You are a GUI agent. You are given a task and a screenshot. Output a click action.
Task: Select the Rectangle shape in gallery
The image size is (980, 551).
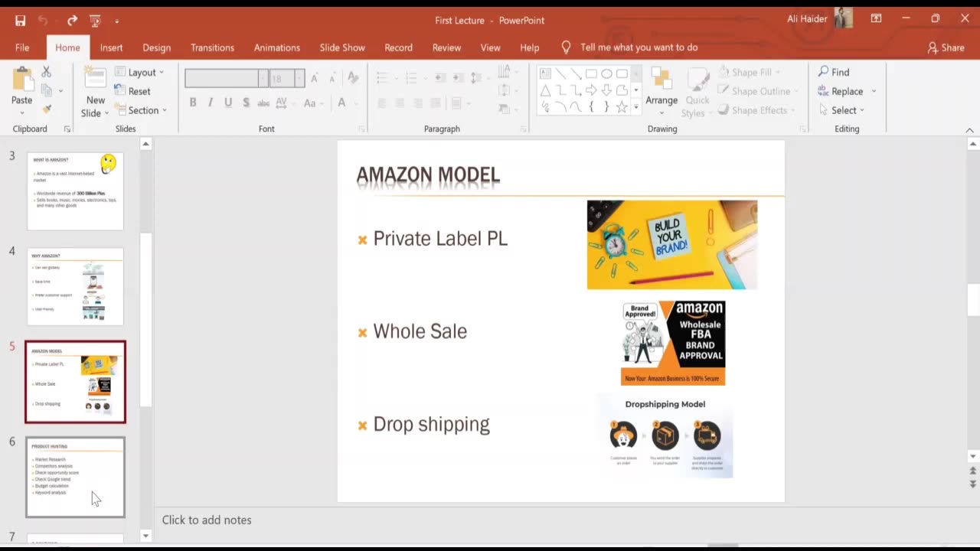coord(591,73)
